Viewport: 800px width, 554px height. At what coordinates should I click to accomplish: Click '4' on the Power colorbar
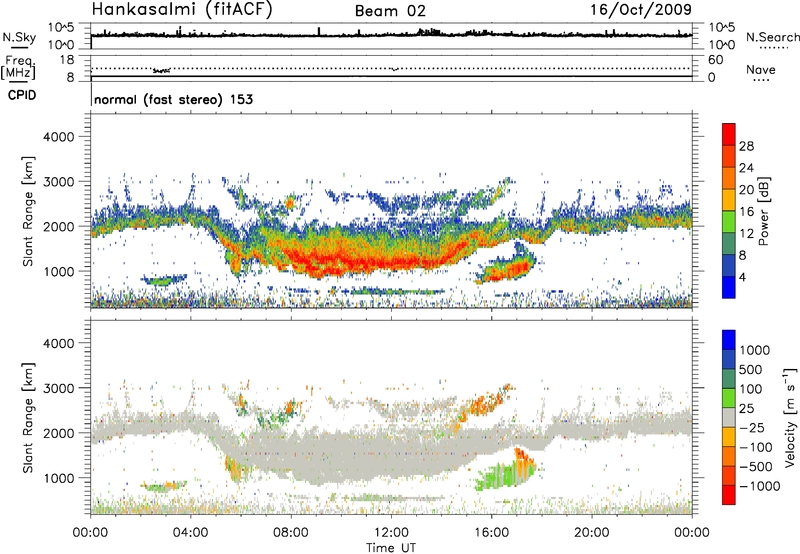pos(743,277)
